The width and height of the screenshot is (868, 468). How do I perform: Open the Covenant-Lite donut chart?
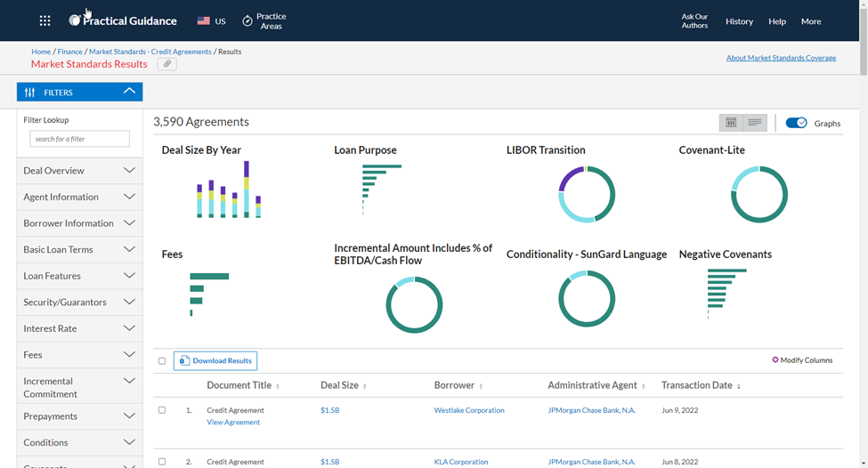coord(759,194)
